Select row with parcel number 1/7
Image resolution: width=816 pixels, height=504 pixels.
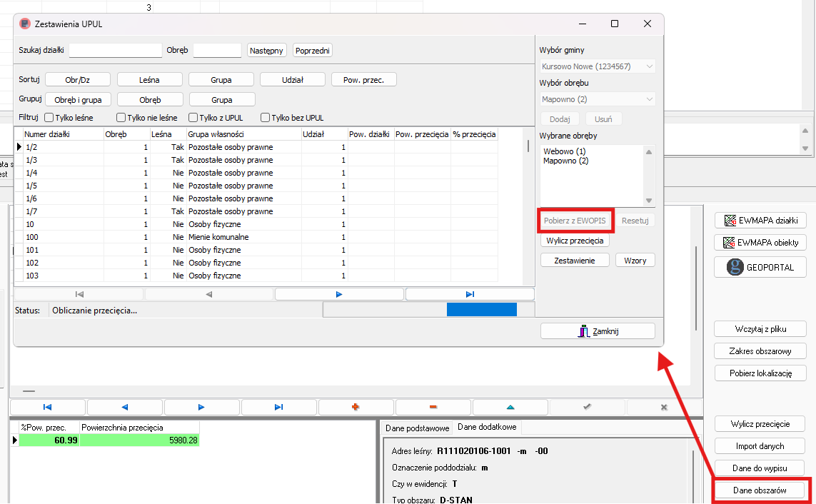coord(256,211)
